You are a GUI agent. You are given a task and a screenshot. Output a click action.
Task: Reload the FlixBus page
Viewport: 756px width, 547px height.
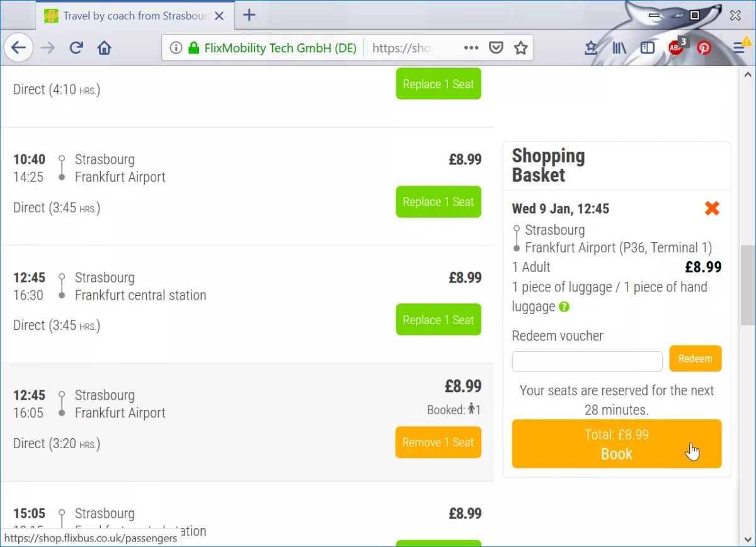click(x=76, y=48)
